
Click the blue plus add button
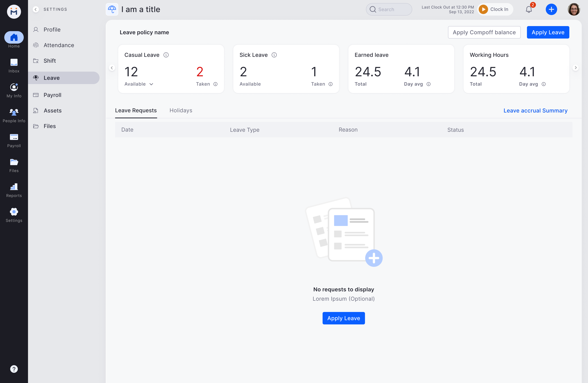pos(551,9)
